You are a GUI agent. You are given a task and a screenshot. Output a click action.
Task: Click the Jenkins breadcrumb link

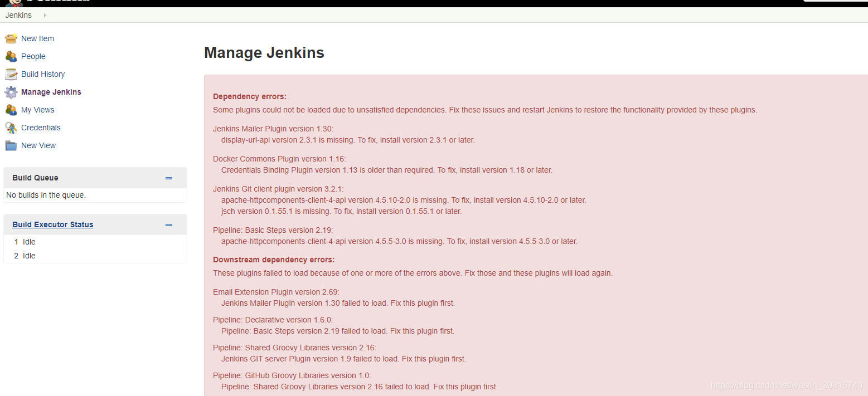click(x=18, y=15)
